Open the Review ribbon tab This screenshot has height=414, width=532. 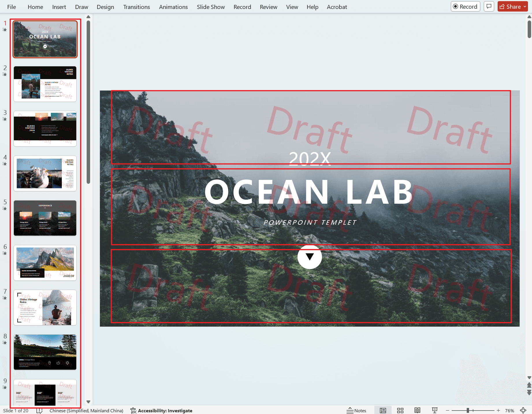coord(269,7)
